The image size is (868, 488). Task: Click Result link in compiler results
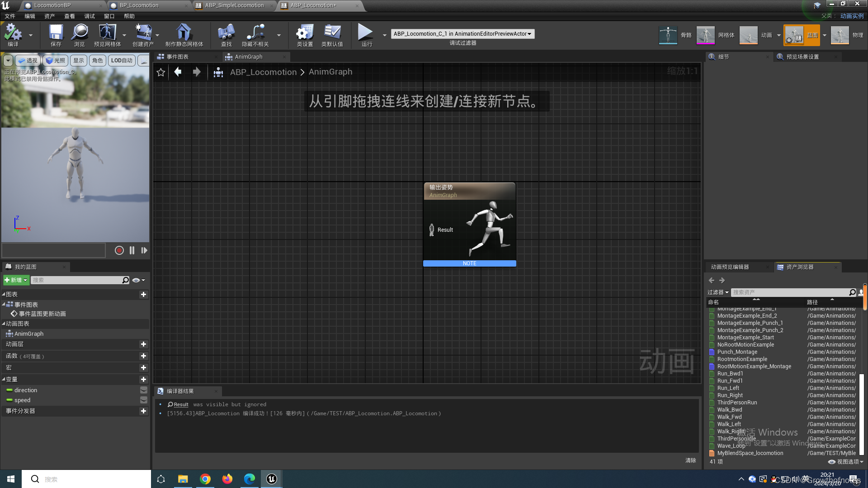(181, 405)
